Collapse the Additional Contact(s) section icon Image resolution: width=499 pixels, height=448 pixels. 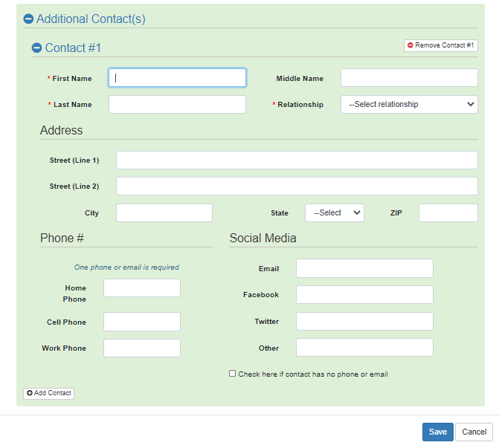pyautogui.click(x=28, y=19)
